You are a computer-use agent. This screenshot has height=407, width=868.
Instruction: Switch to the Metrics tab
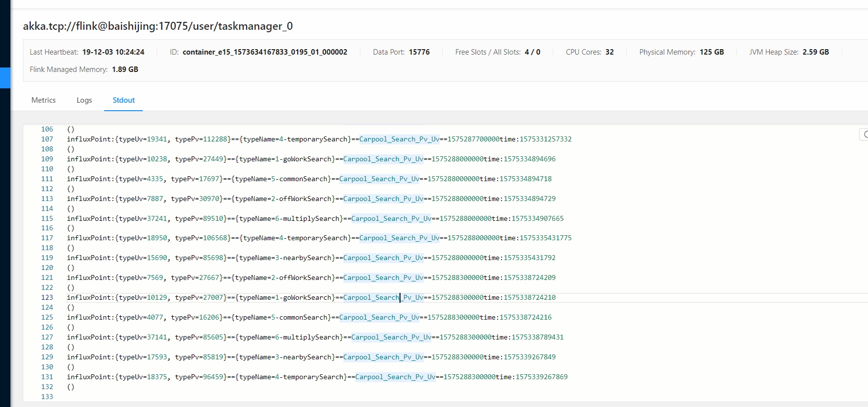pyautogui.click(x=44, y=100)
